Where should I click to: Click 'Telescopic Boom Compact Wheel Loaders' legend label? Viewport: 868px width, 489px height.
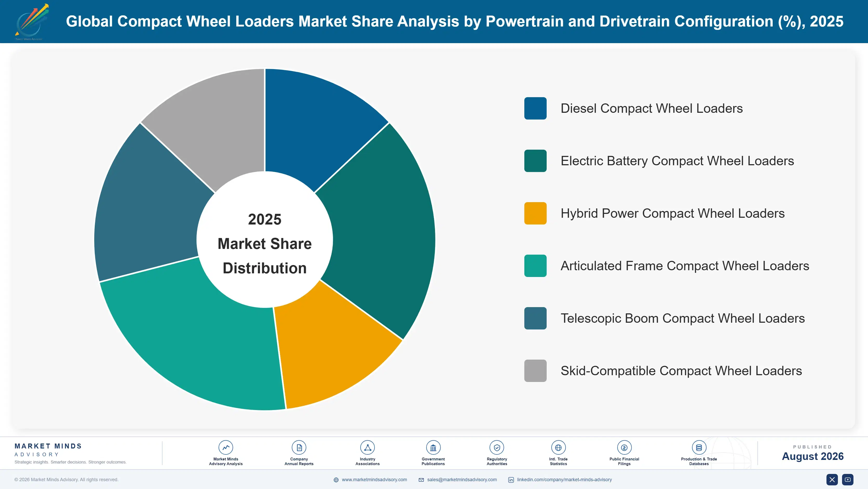click(683, 318)
